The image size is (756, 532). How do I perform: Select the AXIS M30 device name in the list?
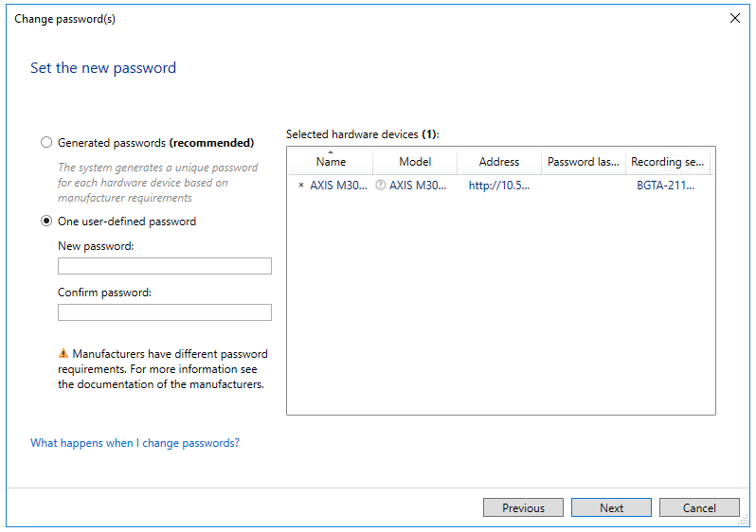338,186
